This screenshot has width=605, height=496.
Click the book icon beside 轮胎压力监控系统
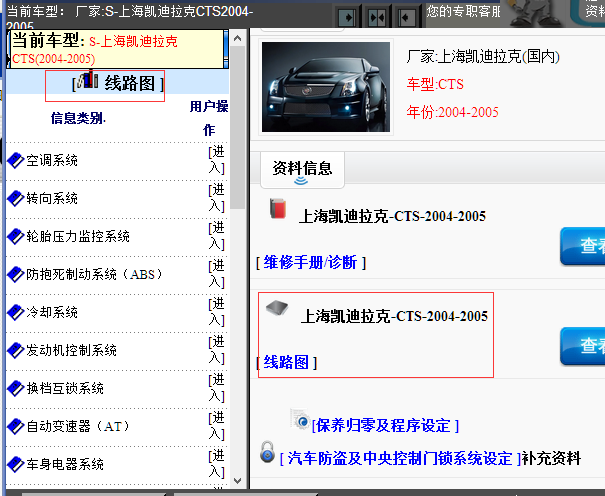(15, 236)
